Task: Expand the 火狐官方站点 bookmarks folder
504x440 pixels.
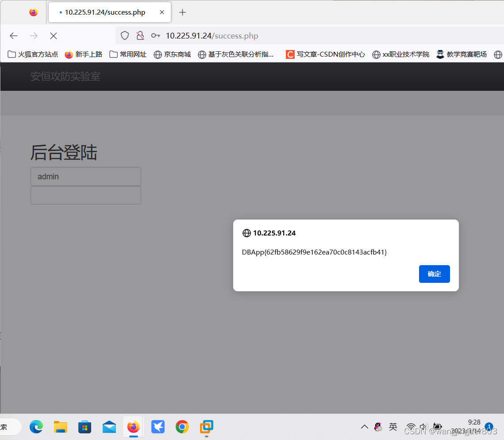Action: [x=33, y=54]
